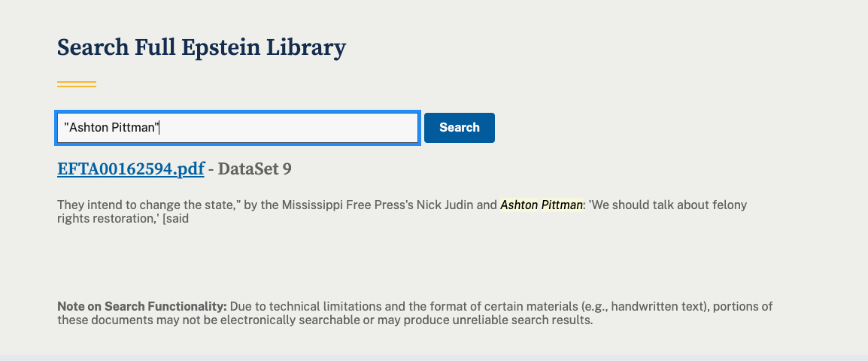Image resolution: width=868 pixels, height=361 pixels.
Task: Click the highlighted word "Ashton" in snippet
Action: click(519, 205)
